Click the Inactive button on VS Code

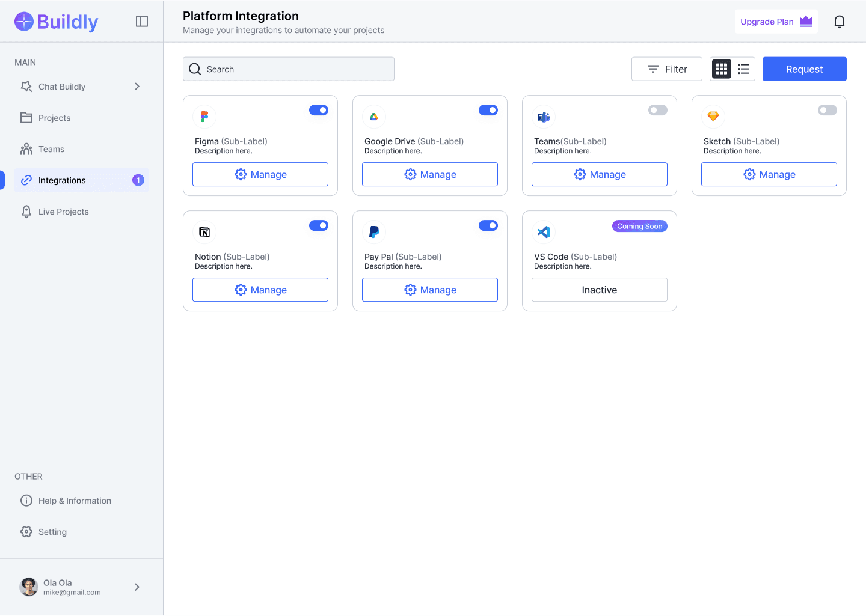point(600,290)
